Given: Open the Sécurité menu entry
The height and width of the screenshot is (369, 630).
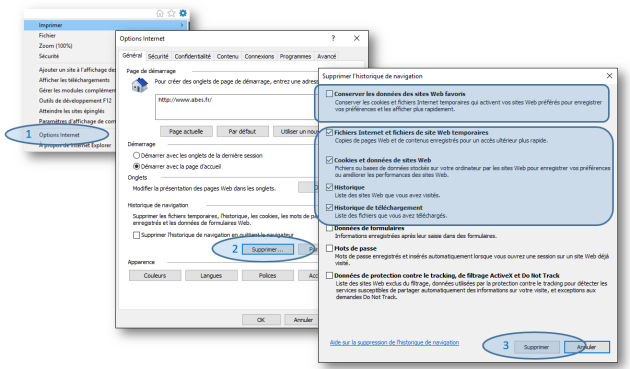Looking at the screenshot, I should pyautogui.click(x=49, y=56).
